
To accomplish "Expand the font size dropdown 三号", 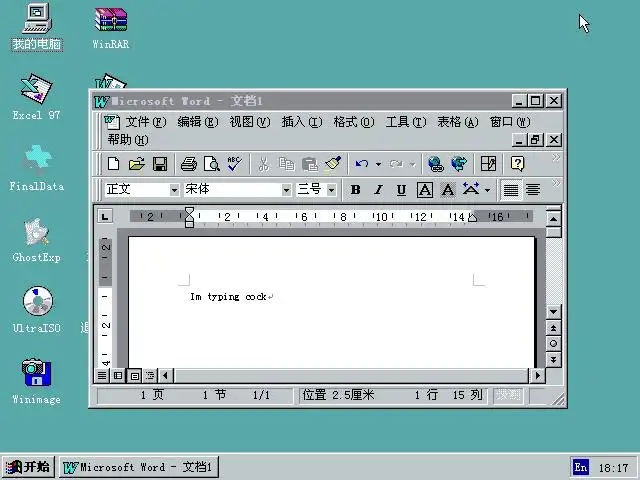I will tap(331, 190).
